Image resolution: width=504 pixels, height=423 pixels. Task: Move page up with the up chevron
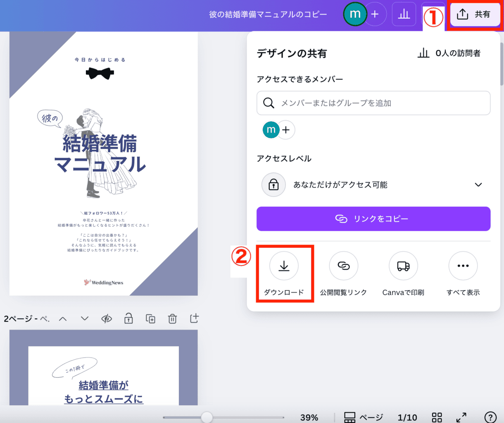point(63,318)
